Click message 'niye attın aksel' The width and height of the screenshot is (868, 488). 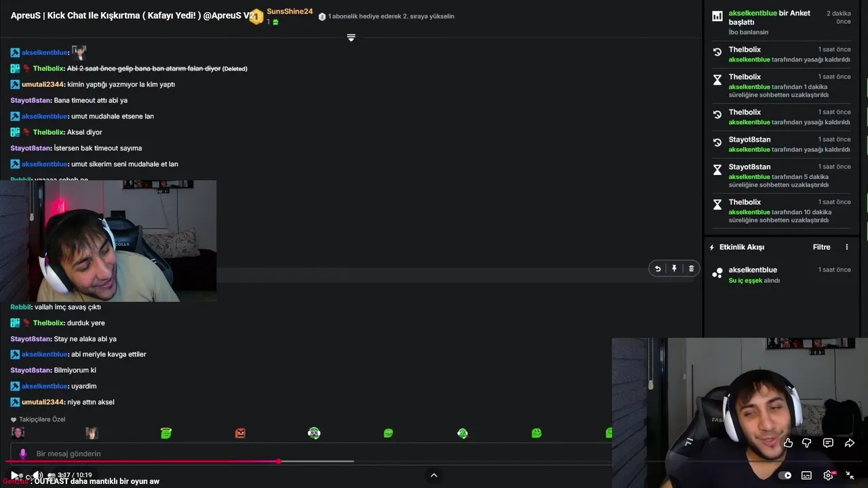pyautogui.click(x=91, y=403)
